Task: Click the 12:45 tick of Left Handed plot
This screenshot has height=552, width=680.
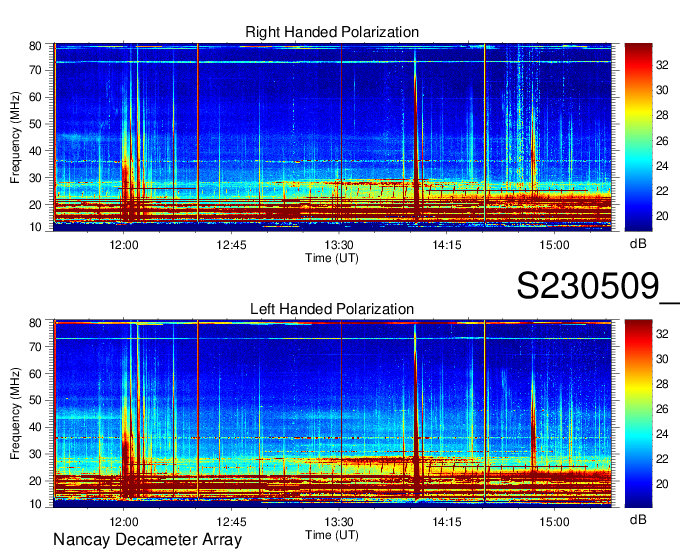Action: click(x=231, y=522)
